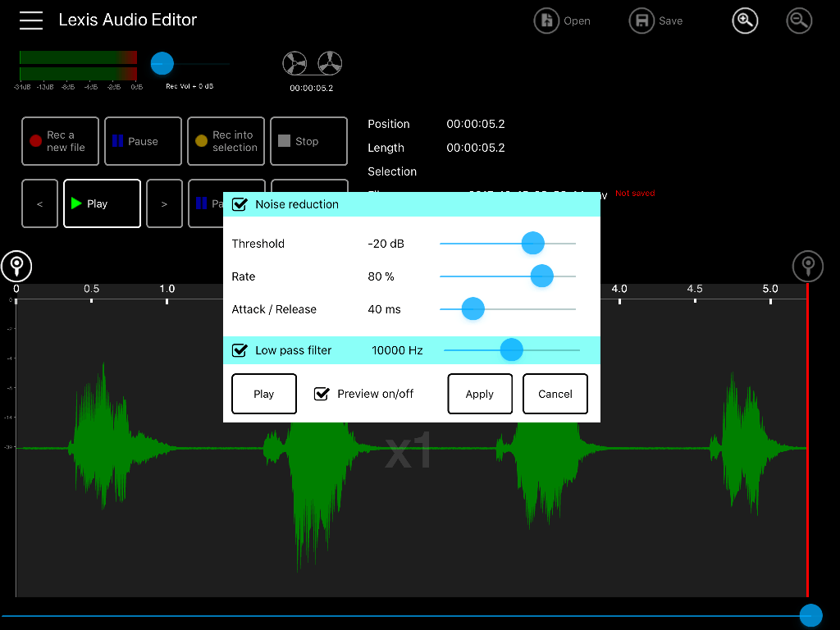Click the tape reel counter icon
The height and width of the screenshot is (630, 840).
pos(312,62)
